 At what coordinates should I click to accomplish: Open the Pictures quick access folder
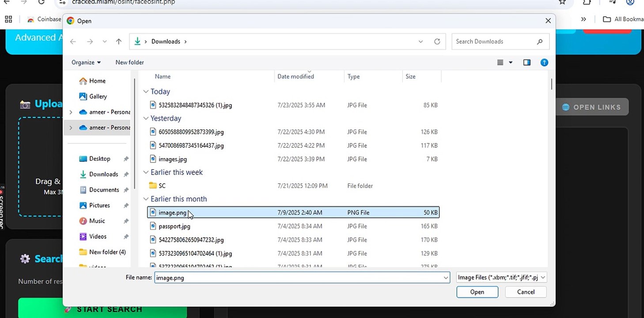pos(99,205)
